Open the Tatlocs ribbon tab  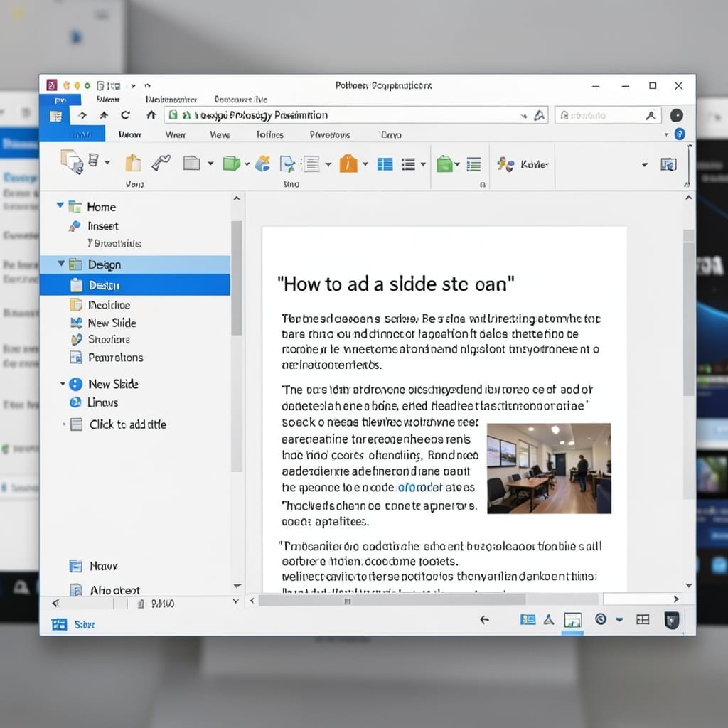coord(269,134)
